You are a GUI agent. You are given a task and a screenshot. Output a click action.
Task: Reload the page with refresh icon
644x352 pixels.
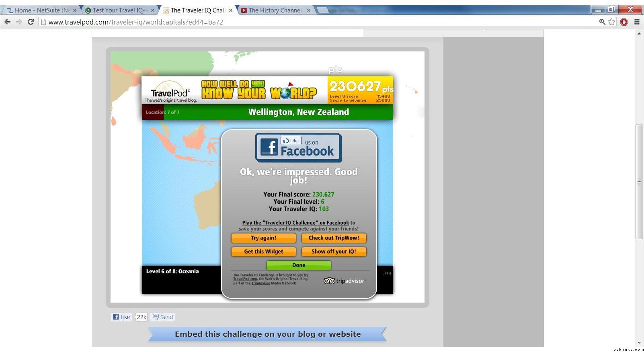[31, 22]
